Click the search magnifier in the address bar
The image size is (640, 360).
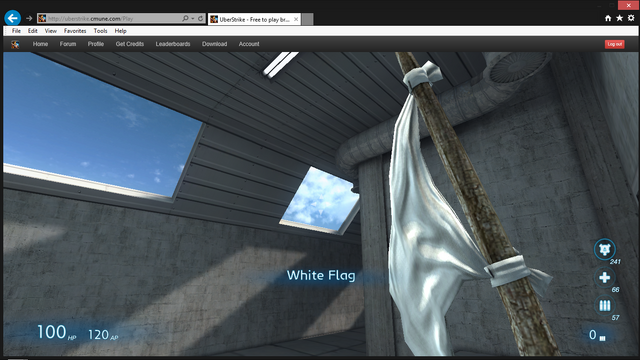pos(185,18)
